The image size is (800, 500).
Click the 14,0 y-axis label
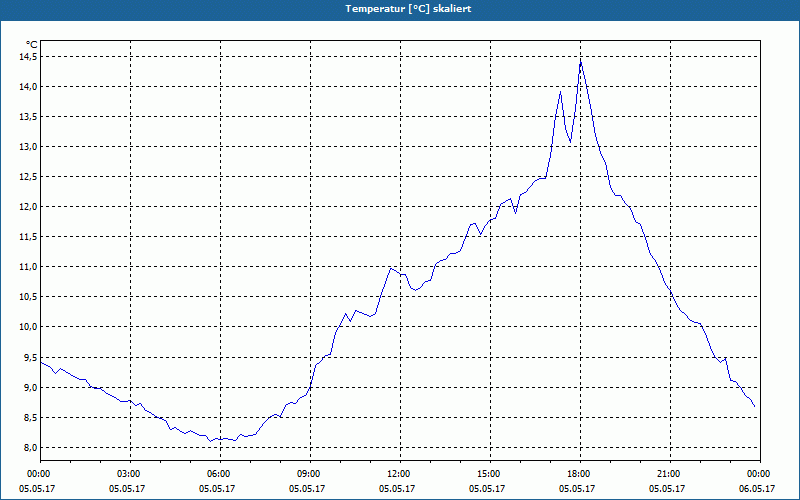[28, 87]
